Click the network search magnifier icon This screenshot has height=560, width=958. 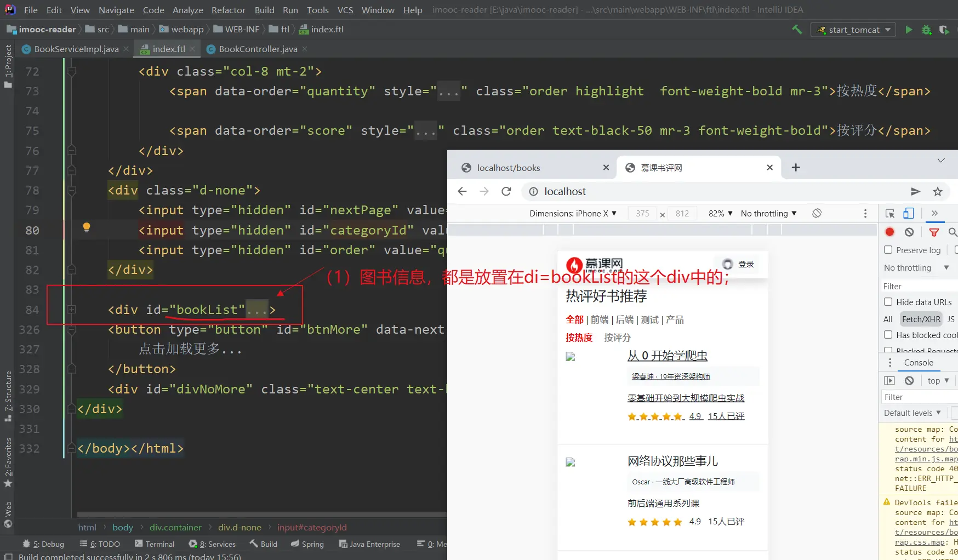tap(953, 232)
